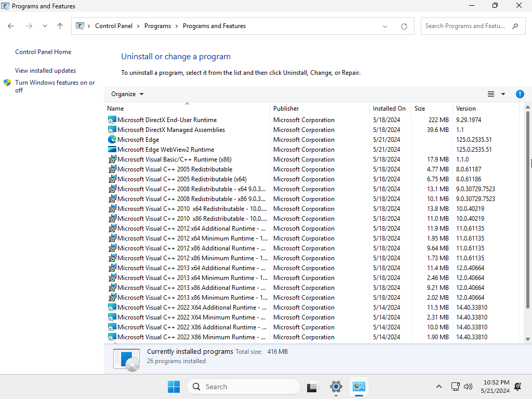Open recent locations chevron dropdown
The width and height of the screenshot is (532, 399).
click(x=45, y=26)
